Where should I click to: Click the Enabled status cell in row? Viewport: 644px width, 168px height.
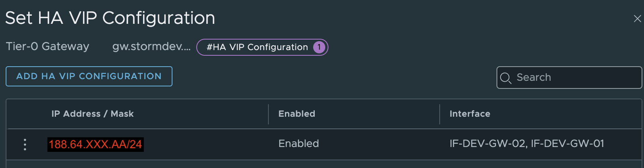(x=298, y=144)
